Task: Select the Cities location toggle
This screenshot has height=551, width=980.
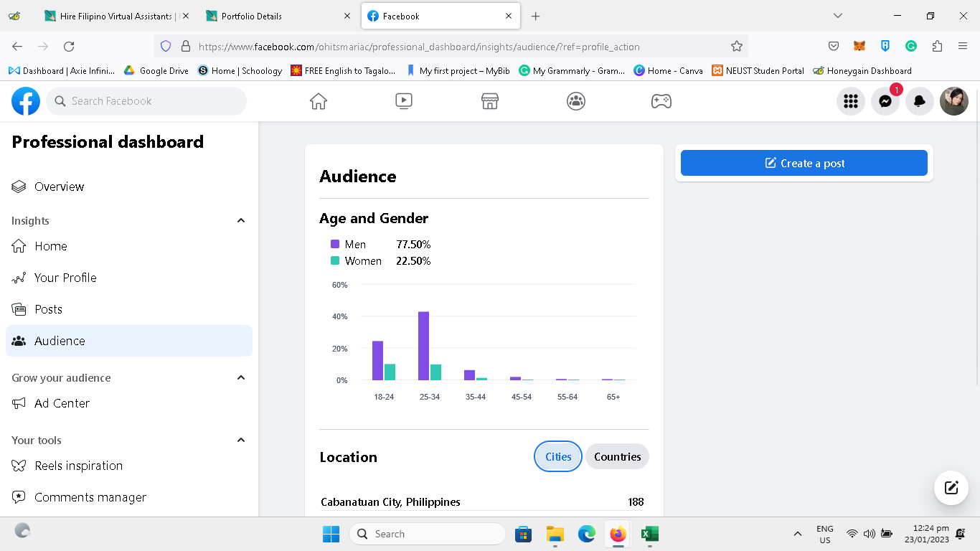Action: click(x=558, y=456)
